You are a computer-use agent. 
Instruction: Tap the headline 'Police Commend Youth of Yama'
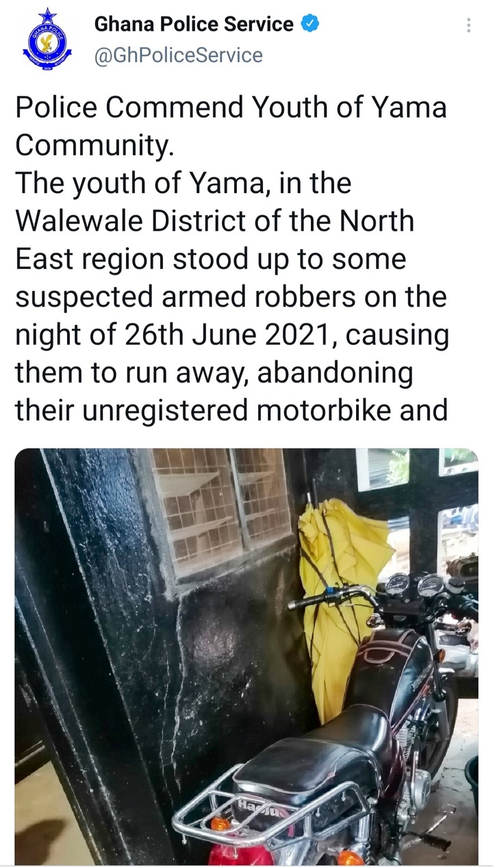click(x=231, y=108)
